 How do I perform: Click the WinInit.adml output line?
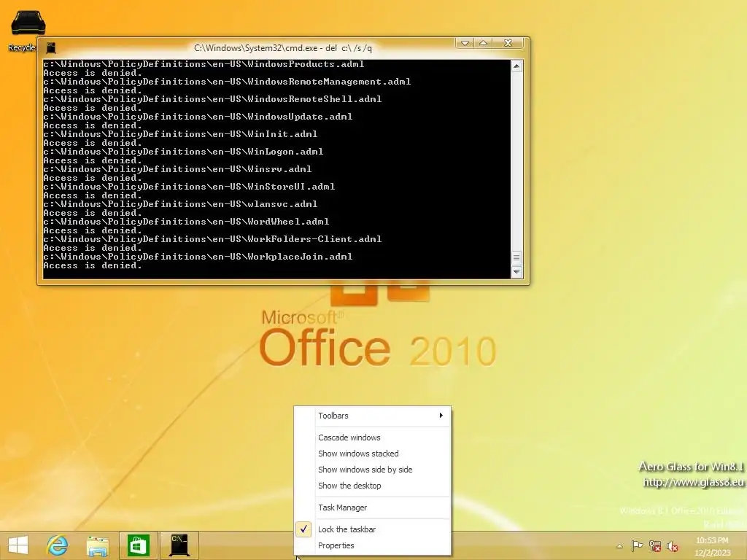point(180,134)
